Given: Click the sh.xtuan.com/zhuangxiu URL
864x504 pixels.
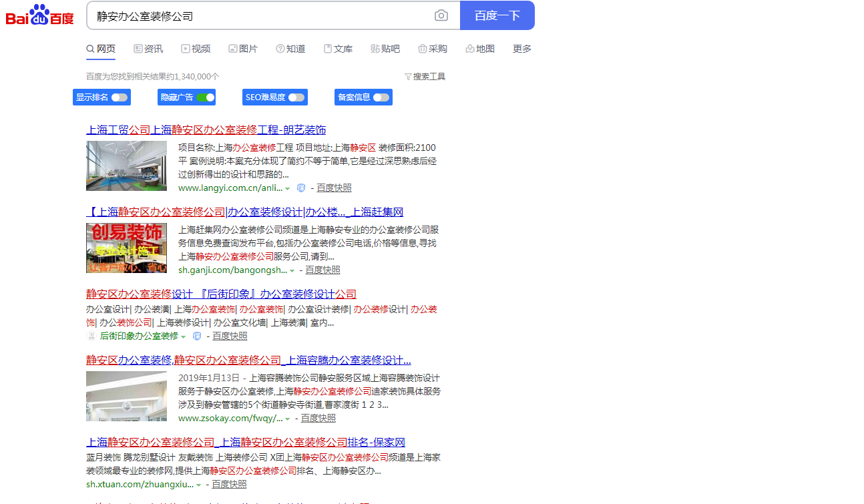Looking at the screenshot, I should (x=140, y=485).
